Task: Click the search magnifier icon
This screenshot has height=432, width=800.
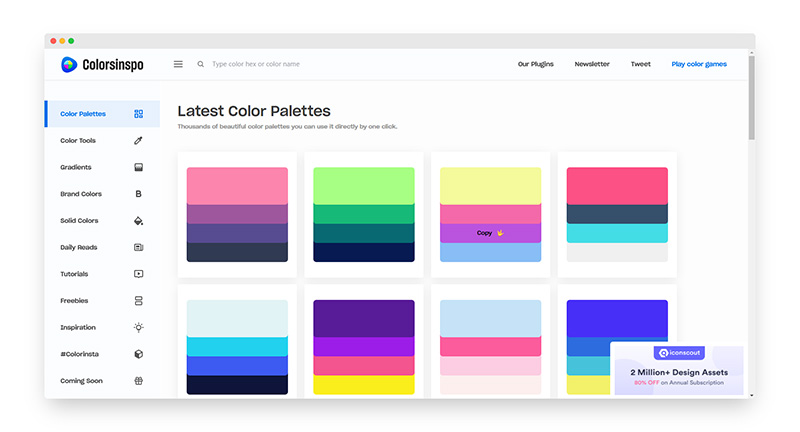Action: pos(201,64)
